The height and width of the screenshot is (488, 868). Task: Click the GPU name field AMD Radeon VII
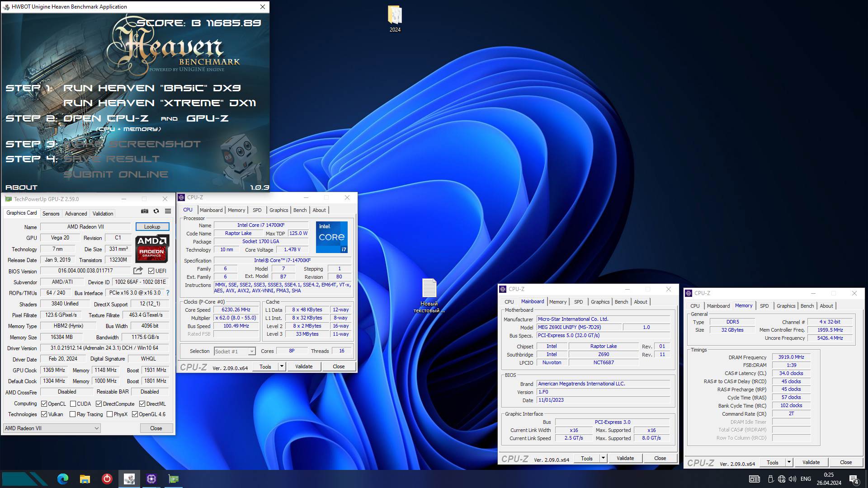85,227
